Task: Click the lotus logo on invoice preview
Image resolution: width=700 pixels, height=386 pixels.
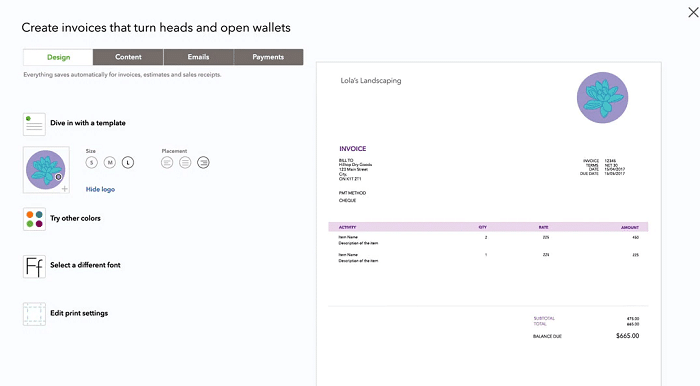Action: (x=602, y=98)
